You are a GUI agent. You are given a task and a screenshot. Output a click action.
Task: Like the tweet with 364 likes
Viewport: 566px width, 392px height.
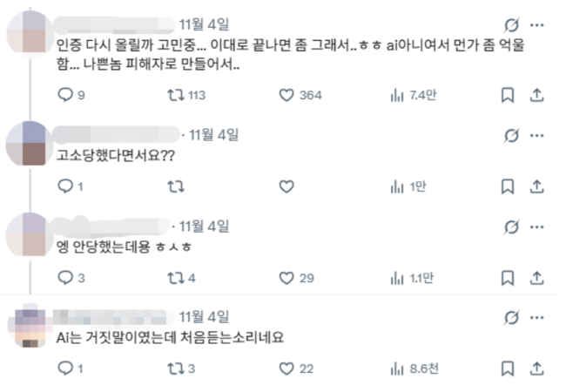click(x=286, y=95)
